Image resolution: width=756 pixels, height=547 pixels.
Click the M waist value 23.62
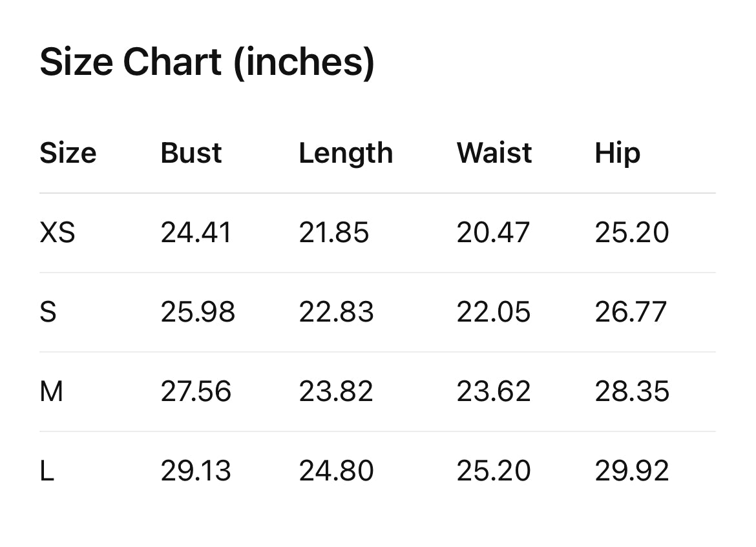(x=494, y=391)
